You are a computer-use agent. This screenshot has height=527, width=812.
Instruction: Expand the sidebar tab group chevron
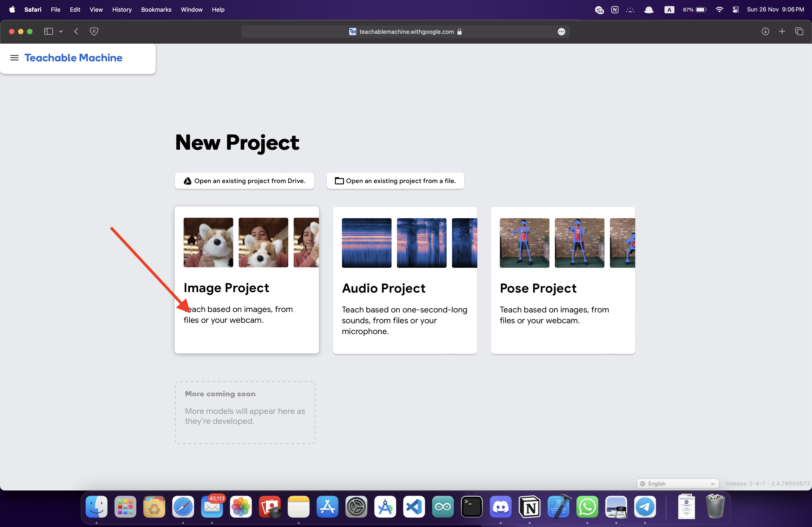[x=61, y=31]
